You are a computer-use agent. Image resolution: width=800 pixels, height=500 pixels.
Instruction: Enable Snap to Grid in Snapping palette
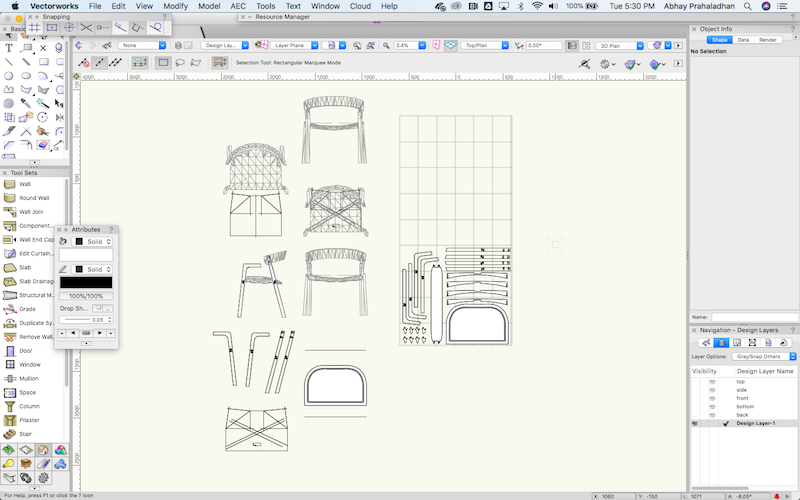click(33, 28)
